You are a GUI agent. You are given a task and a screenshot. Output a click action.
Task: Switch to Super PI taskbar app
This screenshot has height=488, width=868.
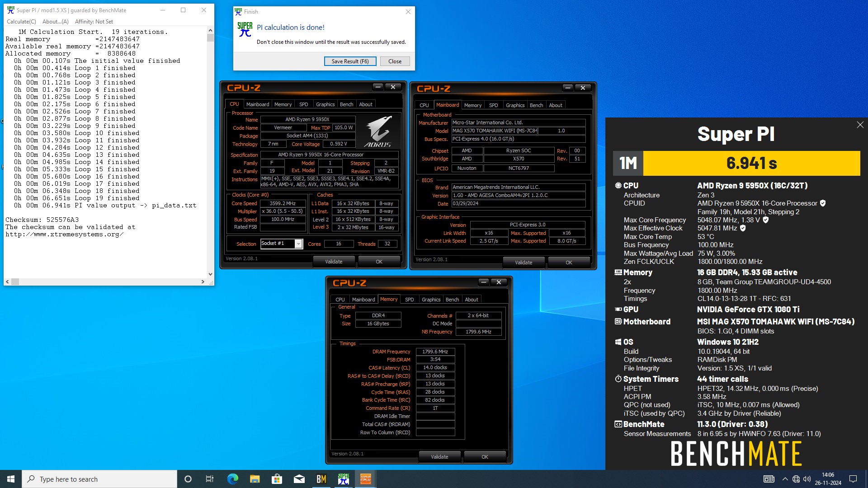(344, 479)
